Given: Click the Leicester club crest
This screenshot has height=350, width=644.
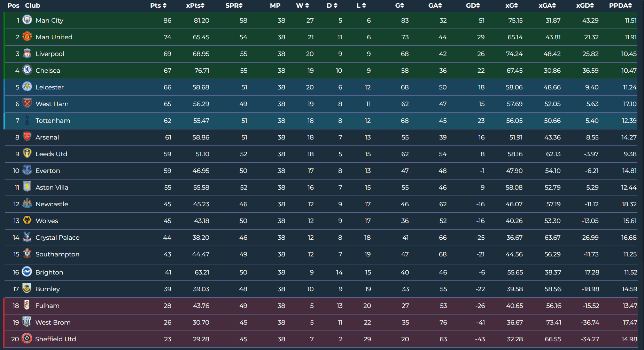Looking at the screenshot, I should (x=27, y=87).
